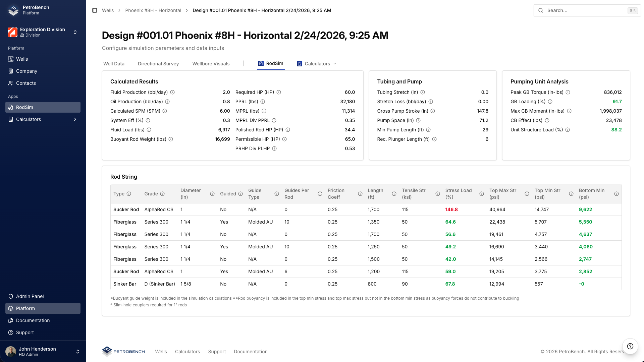Click the info icon beside Peak GB Torque
644x362 pixels.
click(x=568, y=92)
